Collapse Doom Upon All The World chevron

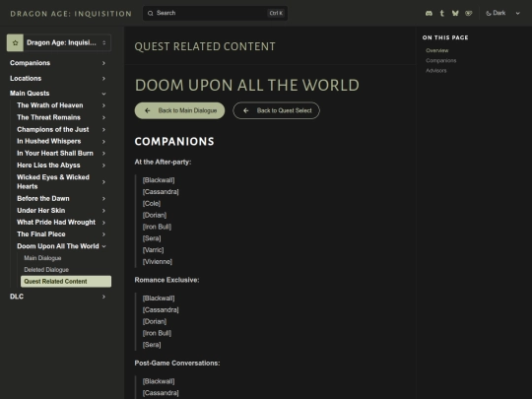103,246
